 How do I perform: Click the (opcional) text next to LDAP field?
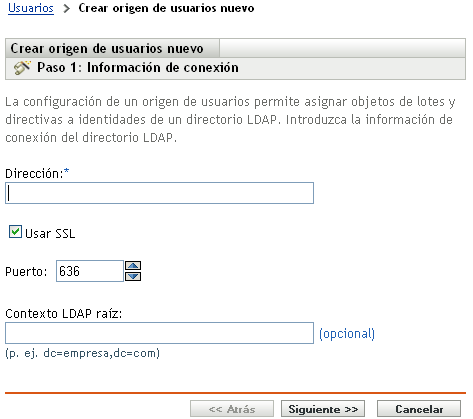click(347, 334)
